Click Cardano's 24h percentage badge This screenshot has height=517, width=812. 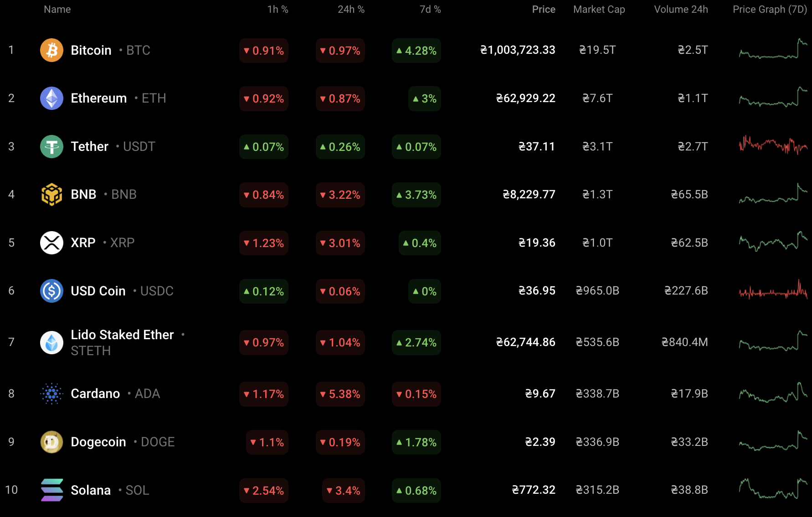point(340,394)
